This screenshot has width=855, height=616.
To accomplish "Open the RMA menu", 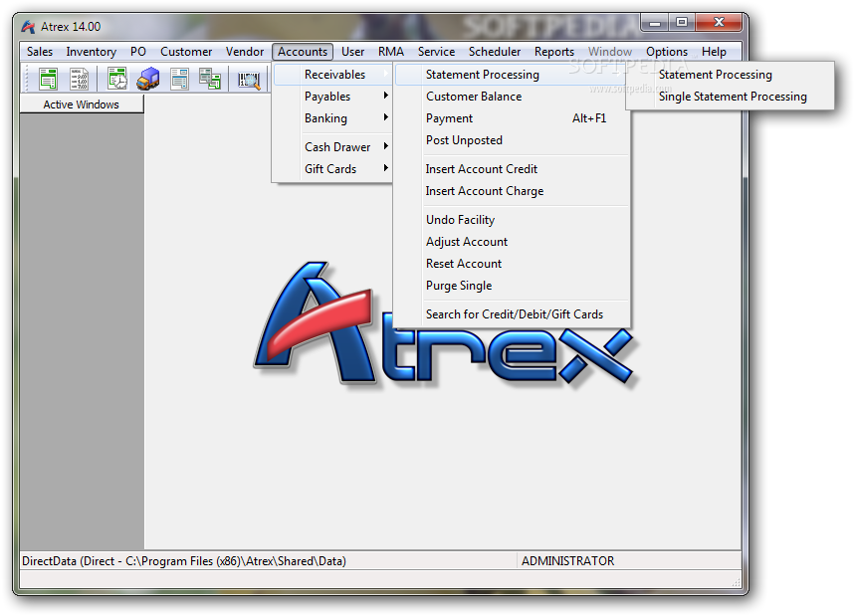I will pyautogui.click(x=391, y=52).
